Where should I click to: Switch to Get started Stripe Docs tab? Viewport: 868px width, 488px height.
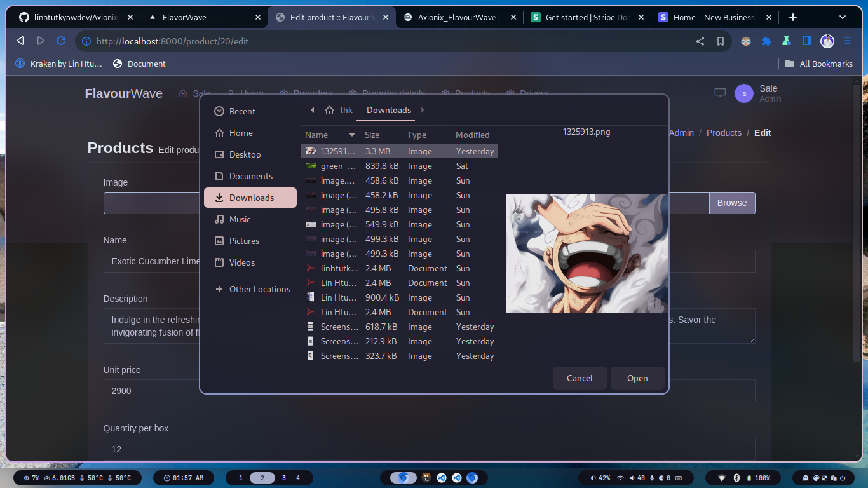(x=587, y=18)
